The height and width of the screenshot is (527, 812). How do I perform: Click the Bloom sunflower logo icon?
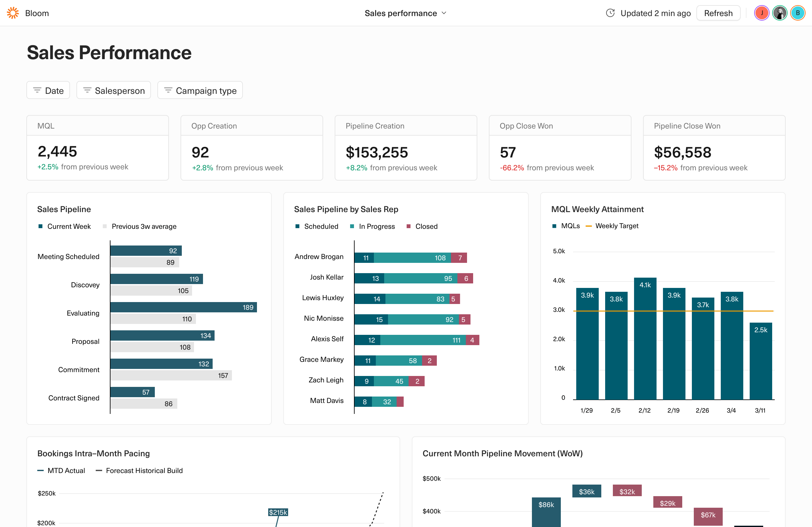point(13,13)
